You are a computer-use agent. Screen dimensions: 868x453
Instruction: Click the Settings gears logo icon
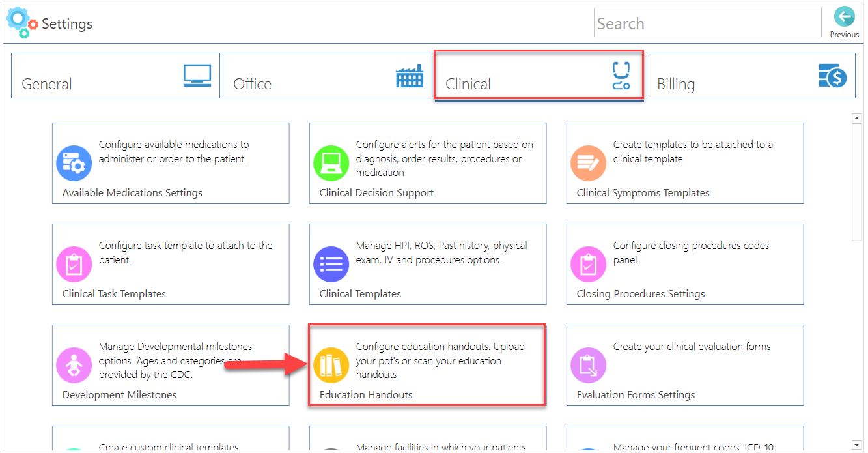[x=22, y=22]
